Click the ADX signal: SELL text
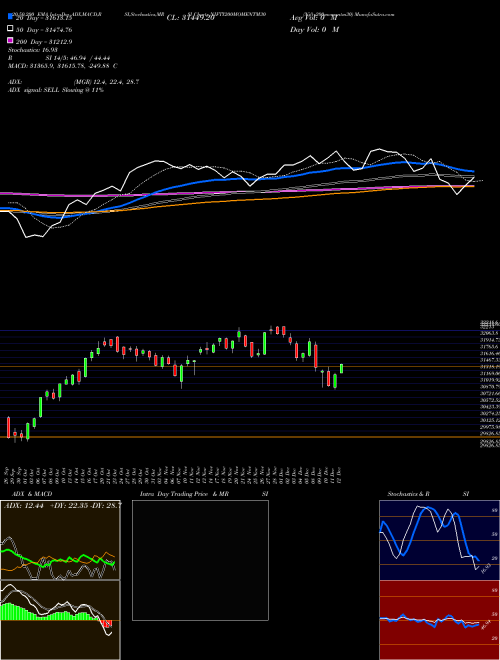The width and height of the screenshot is (500, 660). [56, 90]
